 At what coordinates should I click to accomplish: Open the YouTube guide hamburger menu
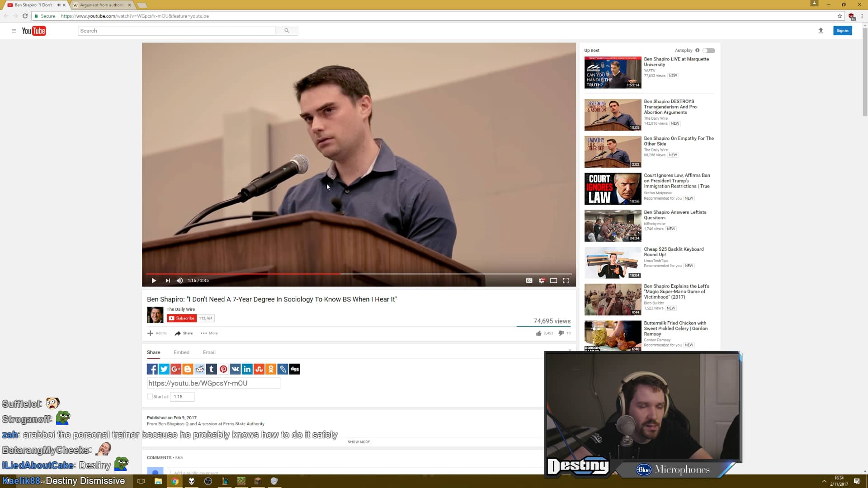(x=14, y=31)
